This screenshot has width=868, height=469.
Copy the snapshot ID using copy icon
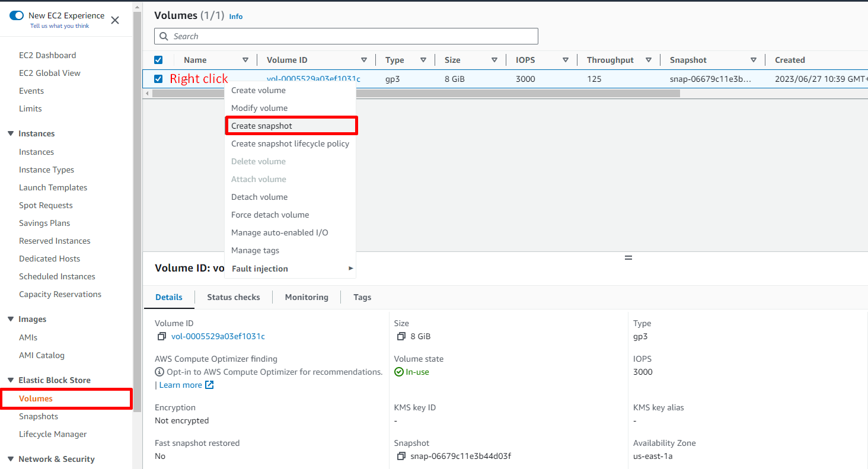point(401,457)
